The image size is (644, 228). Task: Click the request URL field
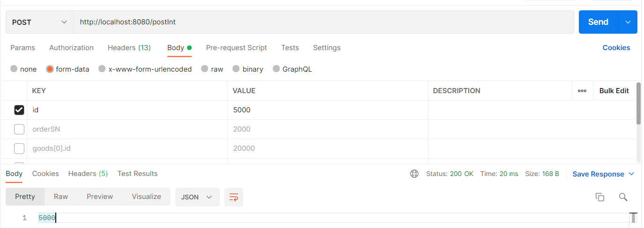(x=323, y=22)
